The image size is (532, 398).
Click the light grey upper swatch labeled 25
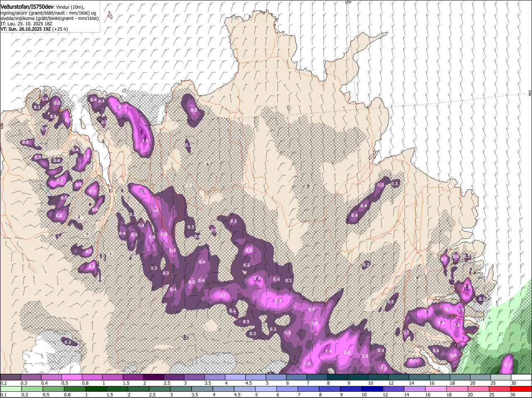pyautogui.click(x=501, y=377)
